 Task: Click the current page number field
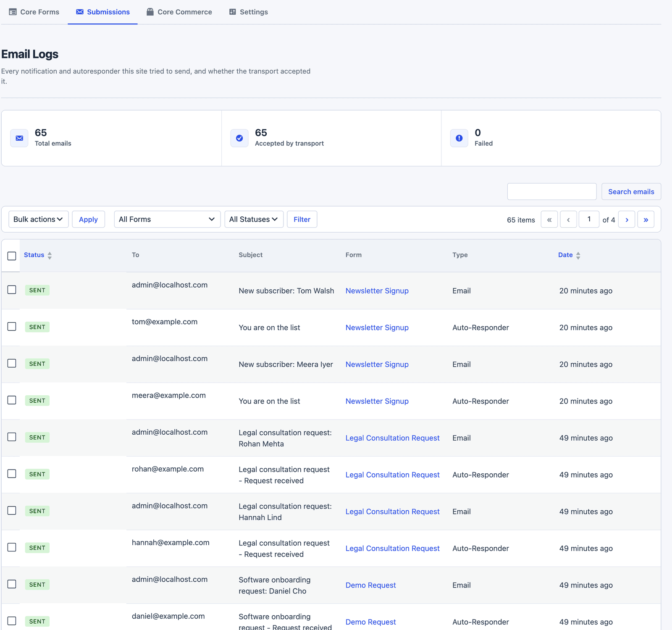pos(589,219)
